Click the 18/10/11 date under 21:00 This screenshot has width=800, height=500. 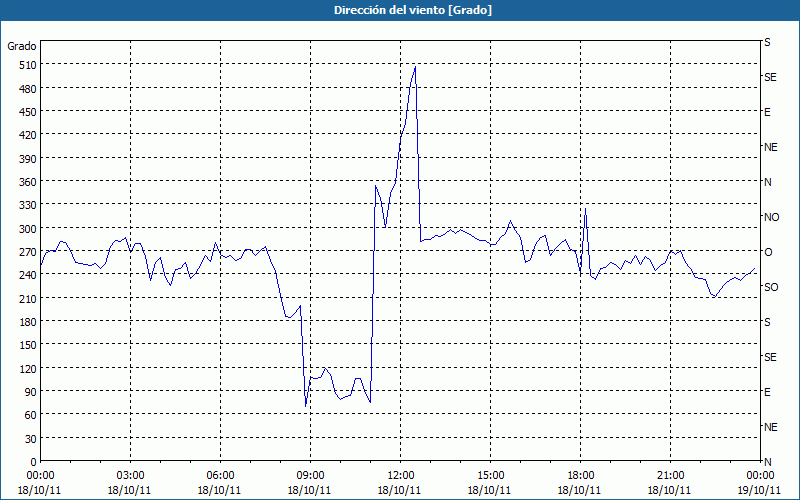(x=669, y=490)
